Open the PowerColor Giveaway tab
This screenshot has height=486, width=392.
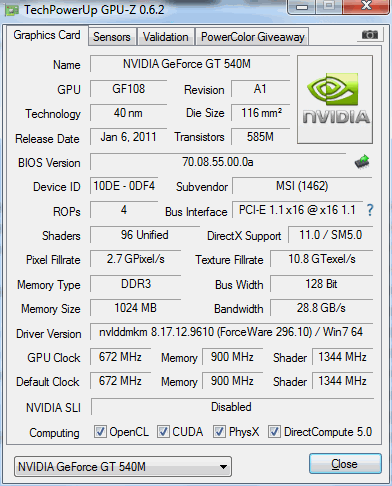[x=252, y=37]
